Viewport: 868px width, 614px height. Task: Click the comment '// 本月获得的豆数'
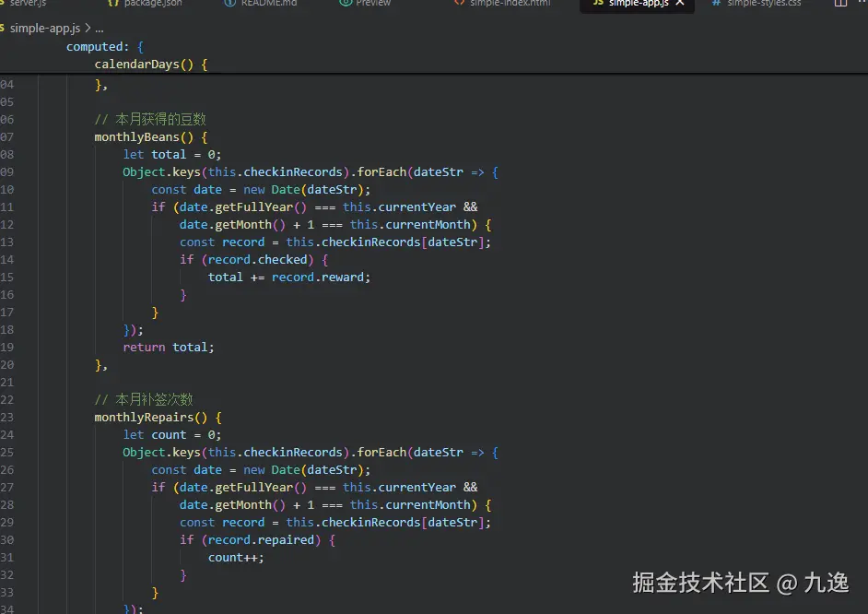(x=150, y=119)
